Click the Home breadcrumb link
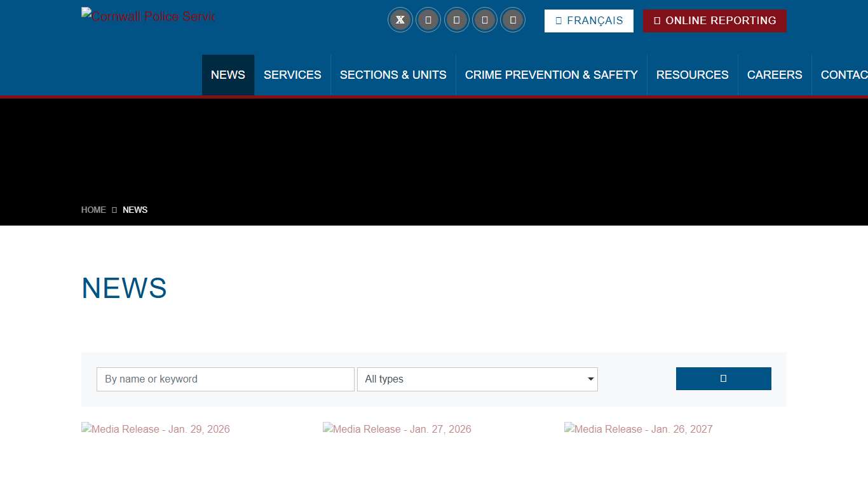 pos(93,210)
